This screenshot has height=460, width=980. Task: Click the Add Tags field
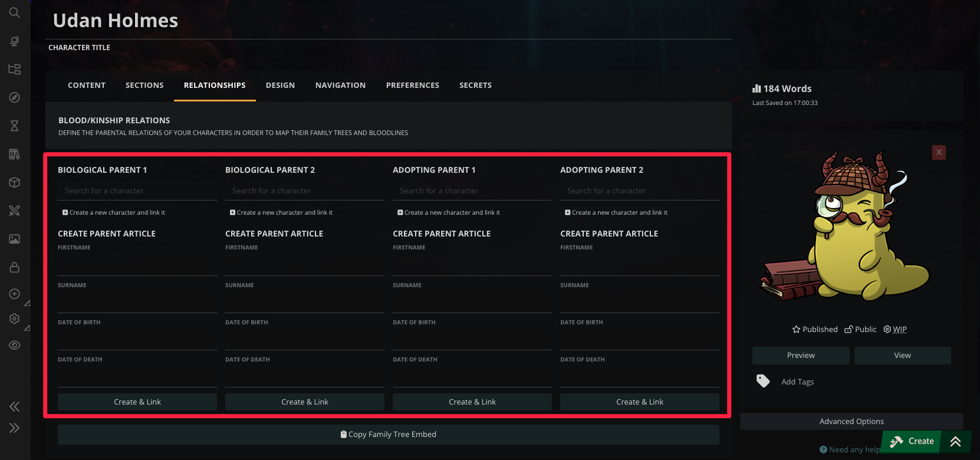pyautogui.click(x=797, y=382)
